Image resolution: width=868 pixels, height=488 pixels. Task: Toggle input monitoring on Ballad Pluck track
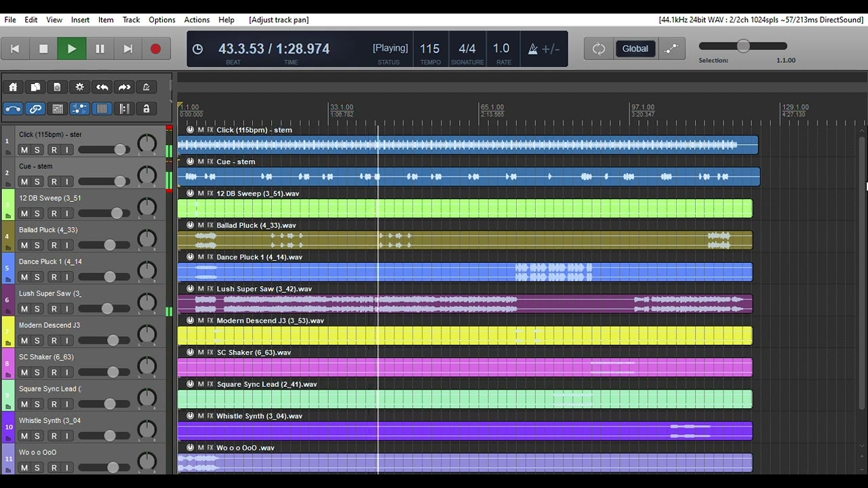pos(67,245)
